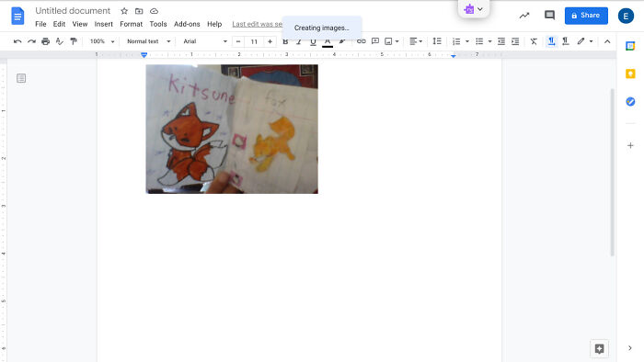The image size is (644, 362).
Task: Select the Kitsune fox drawing image
Action: click(x=232, y=129)
